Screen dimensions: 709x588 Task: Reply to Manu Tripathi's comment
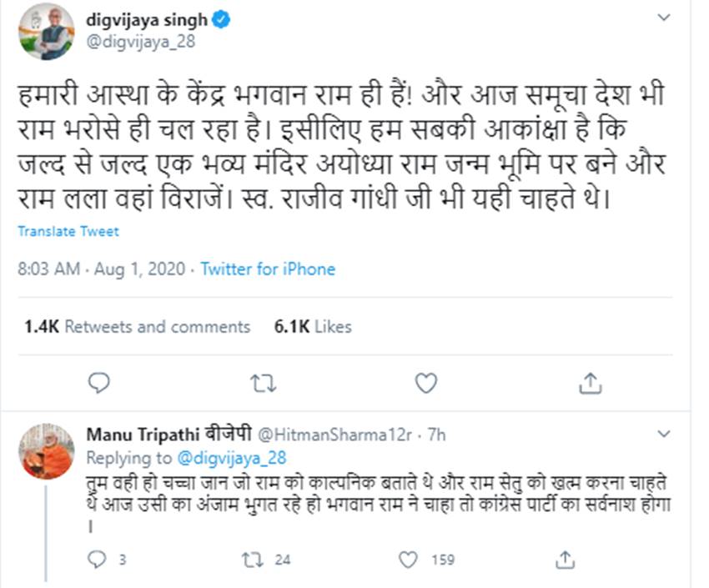point(98,559)
